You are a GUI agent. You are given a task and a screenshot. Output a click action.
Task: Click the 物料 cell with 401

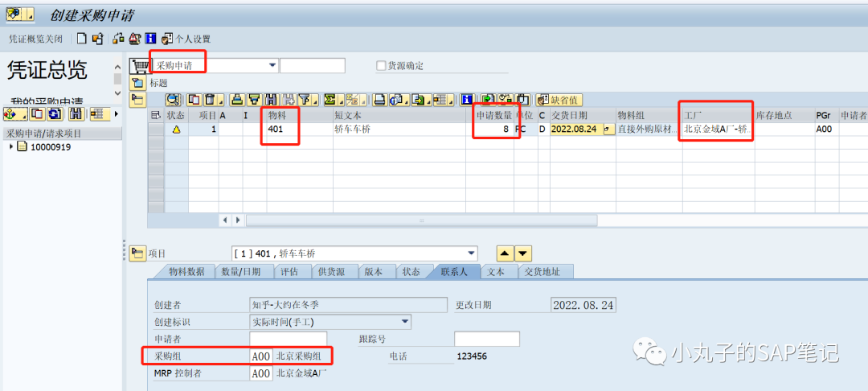click(x=299, y=129)
